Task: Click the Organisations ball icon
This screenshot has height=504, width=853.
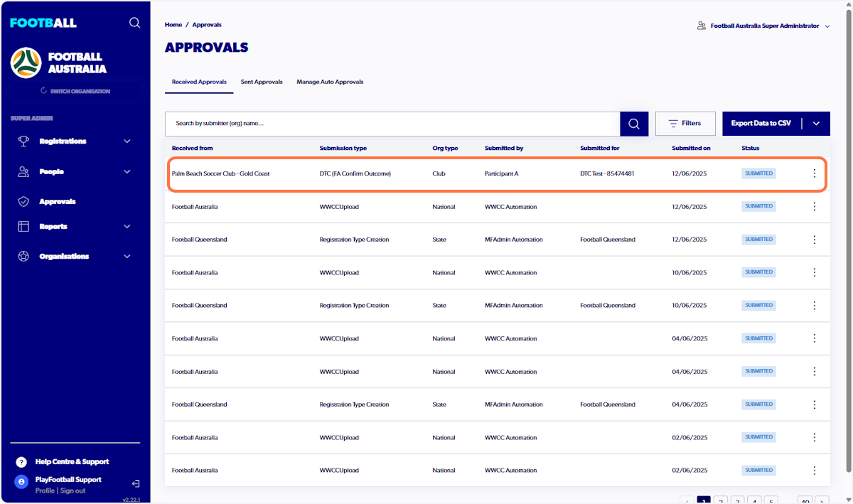Action: pos(23,256)
